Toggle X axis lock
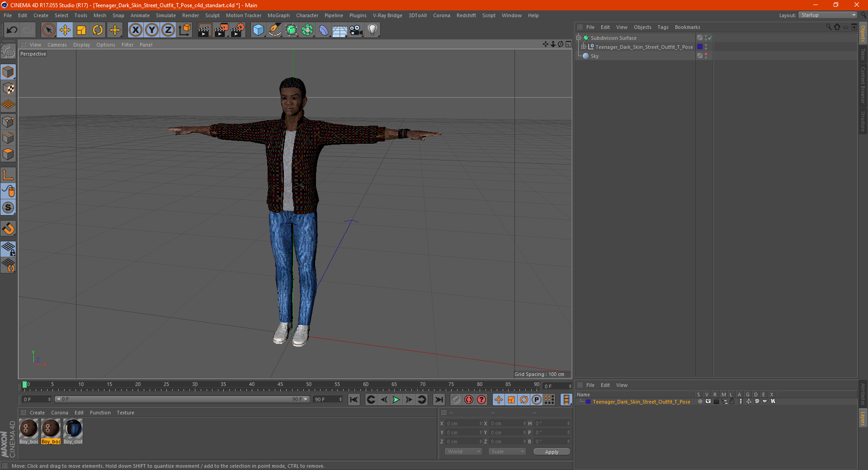Screen dimensions: 868x470 [135, 30]
